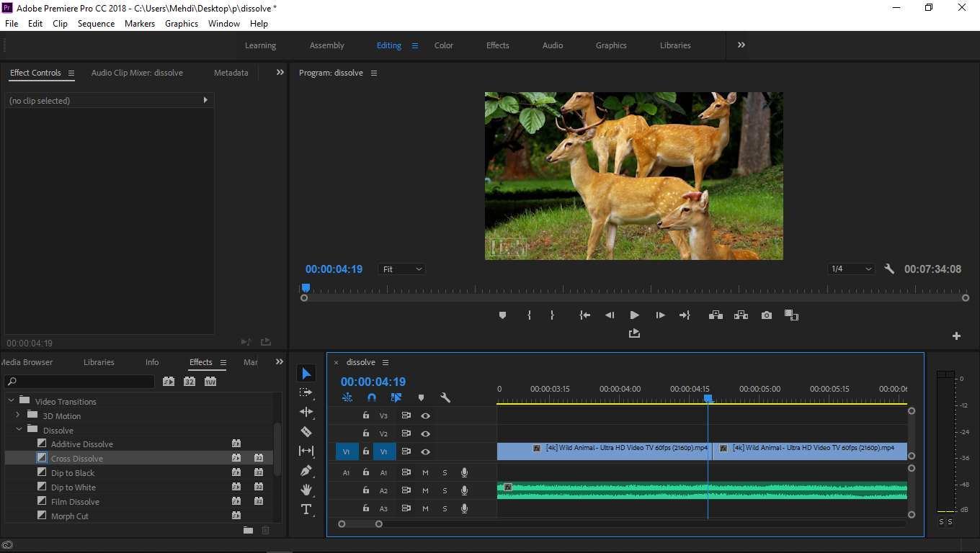The height and width of the screenshot is (553, 980).
Task: Open the Button Editor plus icon
Action: coord(957,336)
